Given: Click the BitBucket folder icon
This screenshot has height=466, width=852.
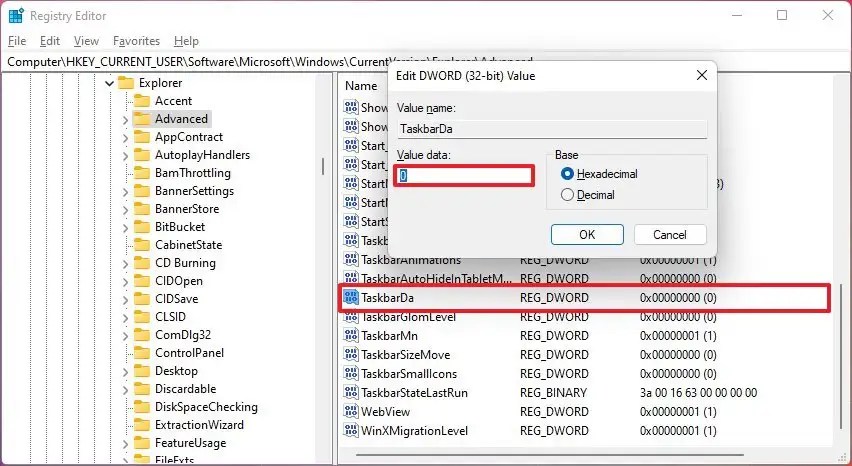Looking at the screenshot, I should click(142, 226).
